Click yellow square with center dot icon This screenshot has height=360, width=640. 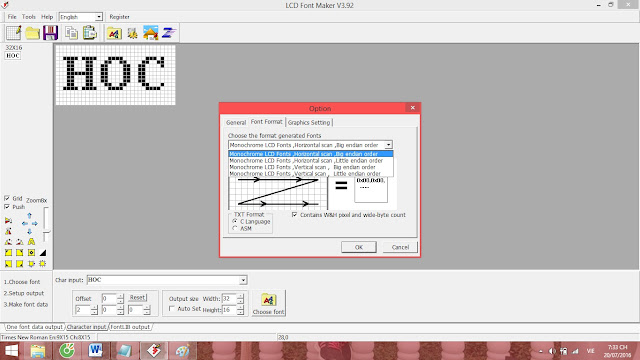(x=31, y=253)
